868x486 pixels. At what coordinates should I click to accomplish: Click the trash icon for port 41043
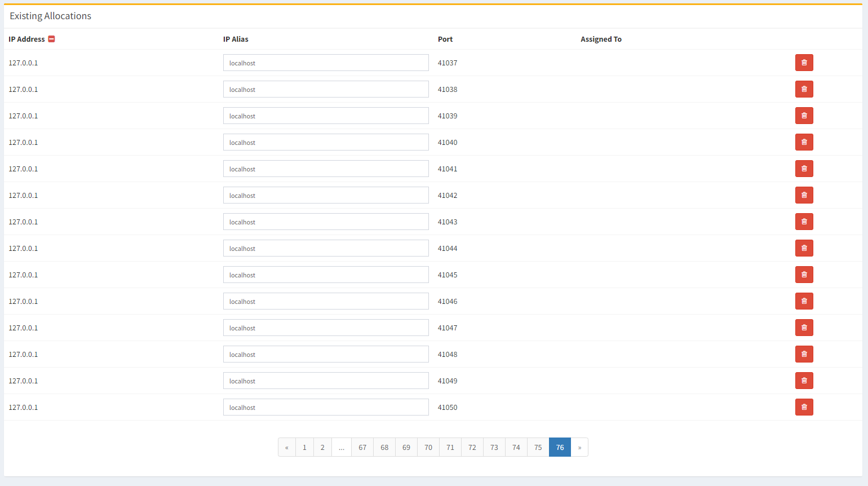804,222
